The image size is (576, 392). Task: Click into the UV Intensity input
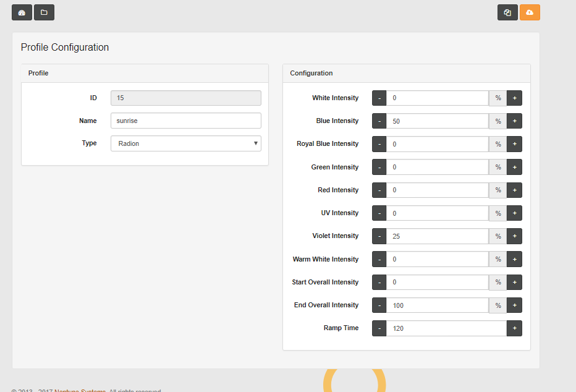(438, 213)
